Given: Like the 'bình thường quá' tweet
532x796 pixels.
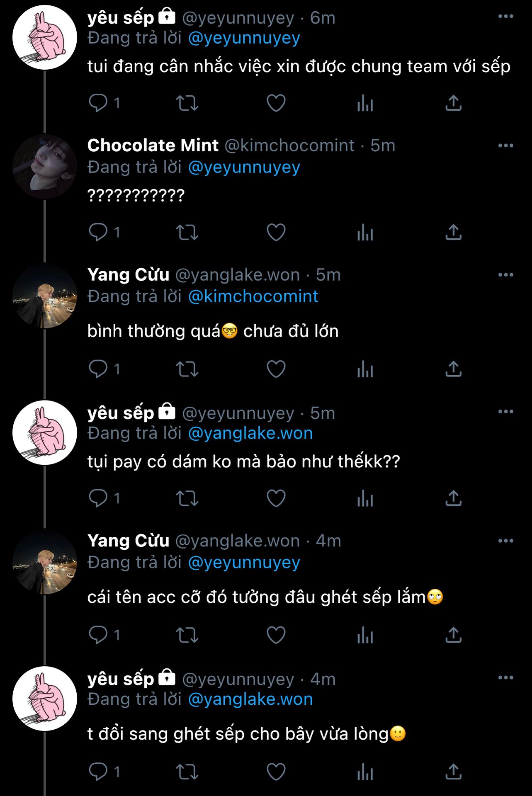Looking at the screenshot, I should click(x=276, y=369).
